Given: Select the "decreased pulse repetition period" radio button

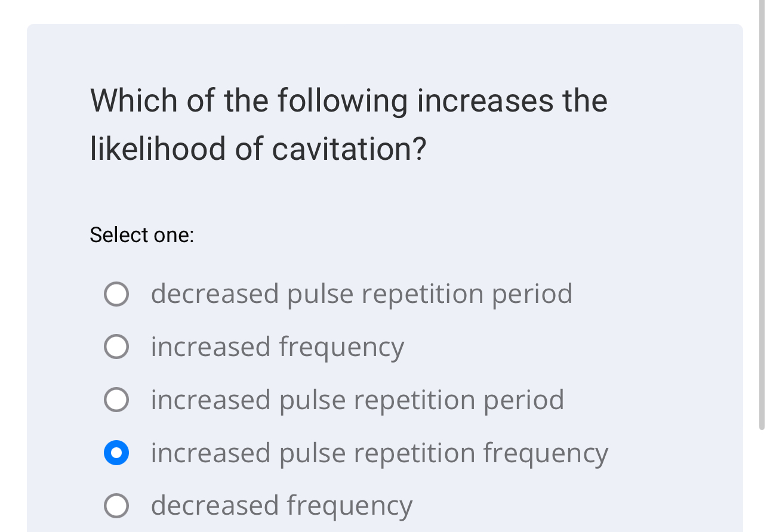Looking at the screenshot, I should (x=116, y=293).
